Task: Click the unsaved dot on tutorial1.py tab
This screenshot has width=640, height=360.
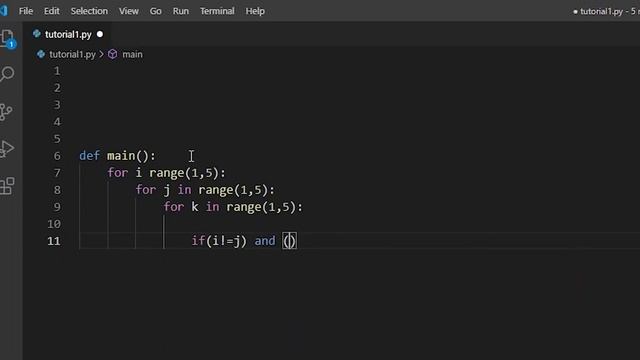Action: [x=100, y=34]
